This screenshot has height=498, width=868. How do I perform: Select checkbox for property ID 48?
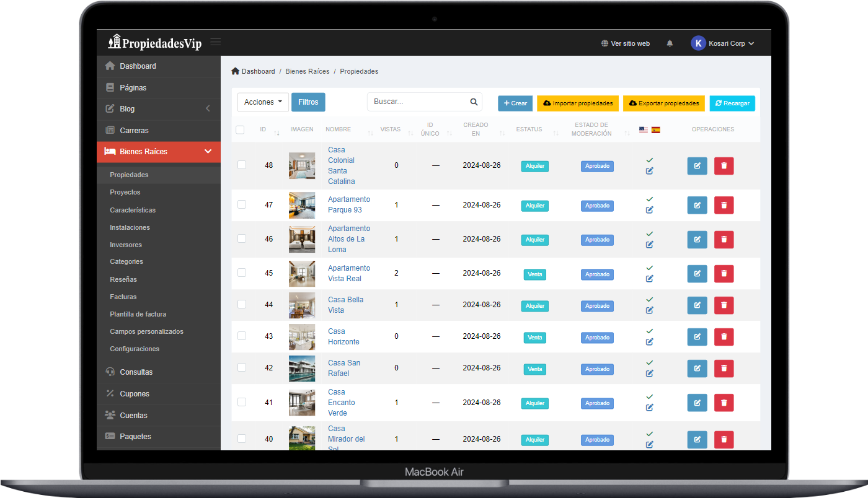click(242, 165)
